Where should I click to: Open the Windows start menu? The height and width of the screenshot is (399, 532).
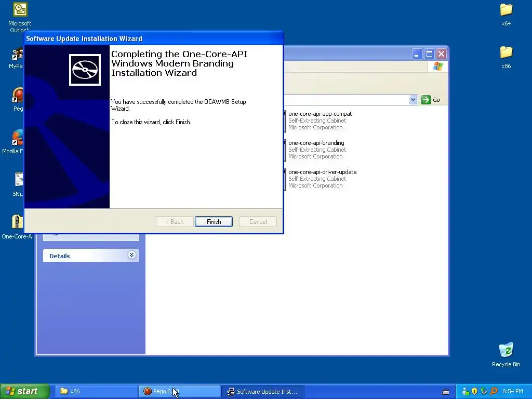24,391
